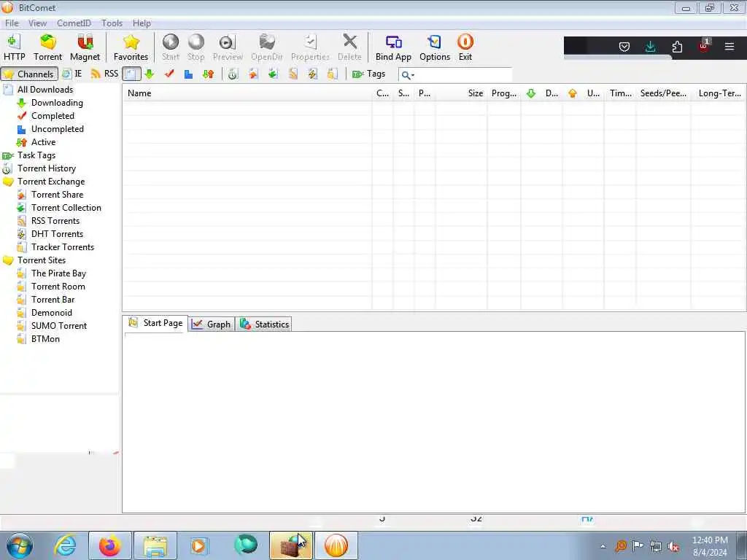747x560 pixels.
Task: Open Firefox from the Windows taskbar
Action: [x=110, y=545]
